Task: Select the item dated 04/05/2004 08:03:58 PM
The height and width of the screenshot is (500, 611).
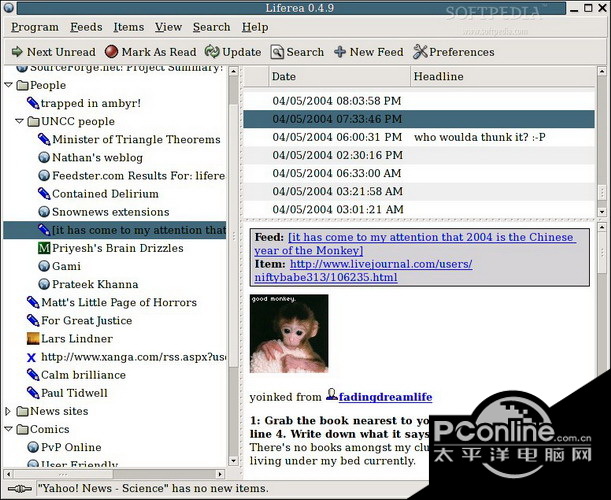Action: pyautogui.click(x=419, y=101)
